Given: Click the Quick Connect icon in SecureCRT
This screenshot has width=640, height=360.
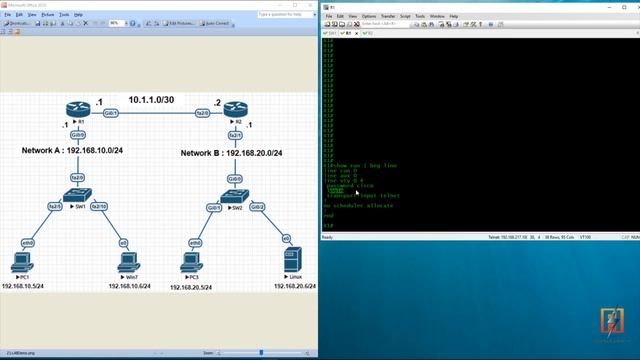Looking at the screenshot, I should tap(335, 24).
